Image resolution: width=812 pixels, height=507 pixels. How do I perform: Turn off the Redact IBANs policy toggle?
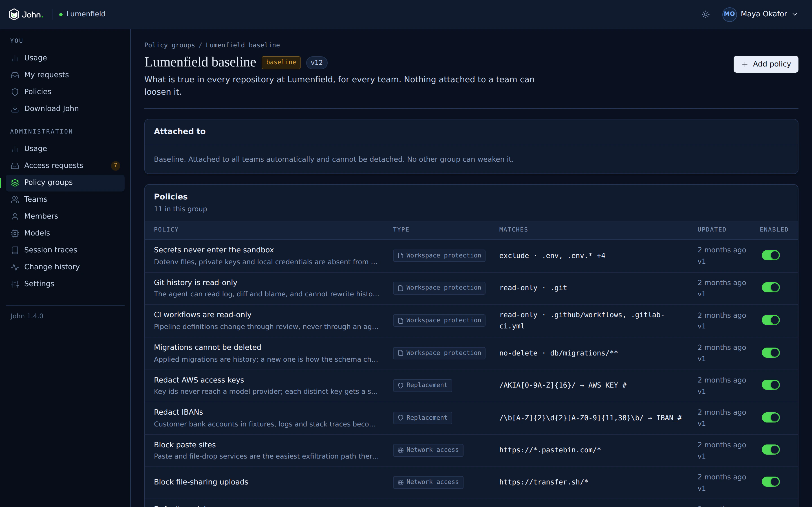click(770, 417)
